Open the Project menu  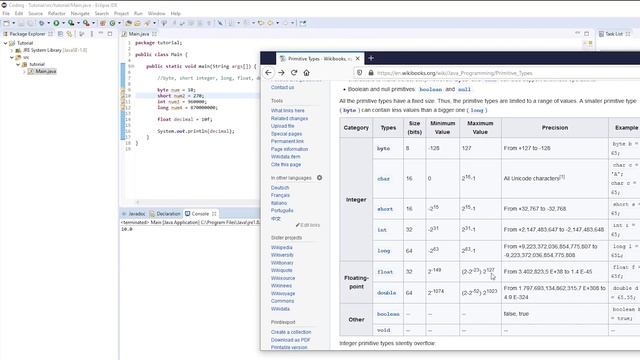tap(121, 13)
